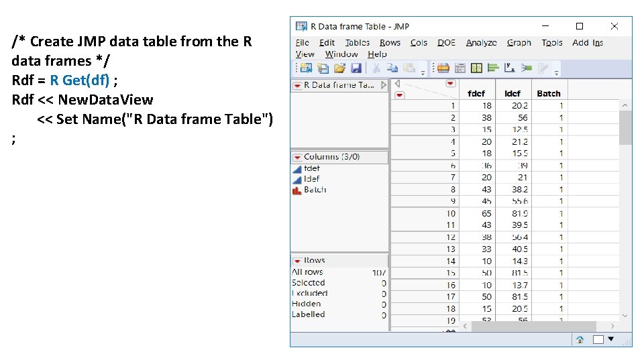The image size is (644, 362).
Task: Click the New Data Table toolbar icon
Action: (x=306, y=68)
